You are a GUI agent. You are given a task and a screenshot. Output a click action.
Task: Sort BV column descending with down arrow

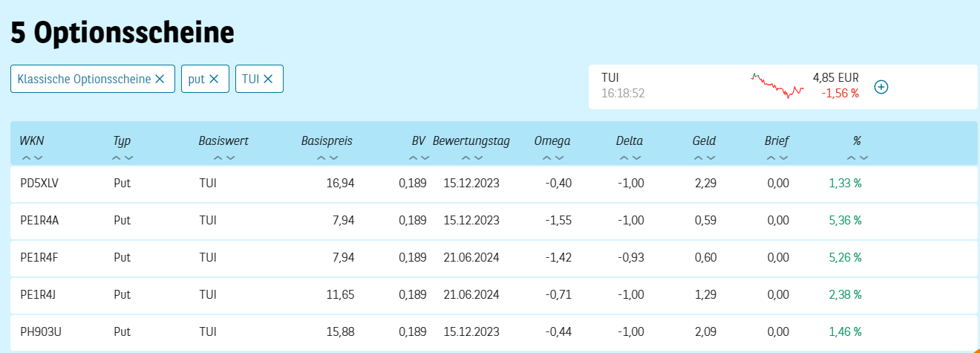(x=425, y=158)
